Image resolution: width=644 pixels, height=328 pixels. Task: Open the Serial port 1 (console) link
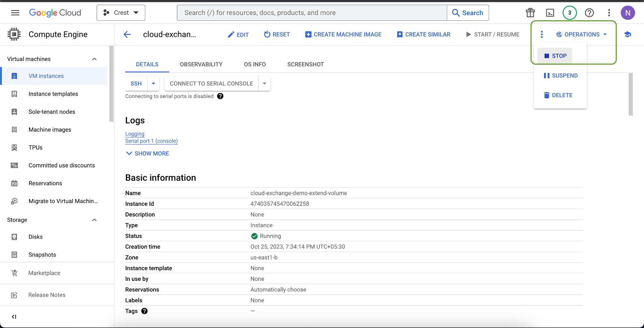(152, 141)
